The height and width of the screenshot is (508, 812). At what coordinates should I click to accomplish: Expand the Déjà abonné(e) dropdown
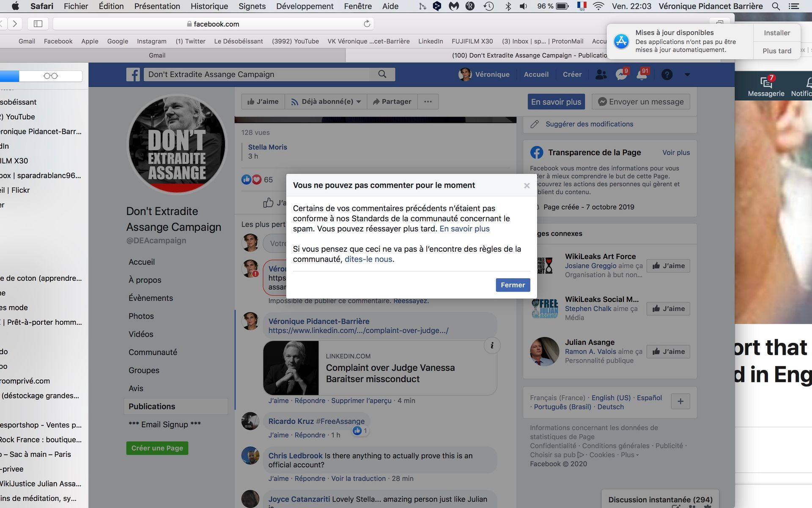click(x=326, y=102)
